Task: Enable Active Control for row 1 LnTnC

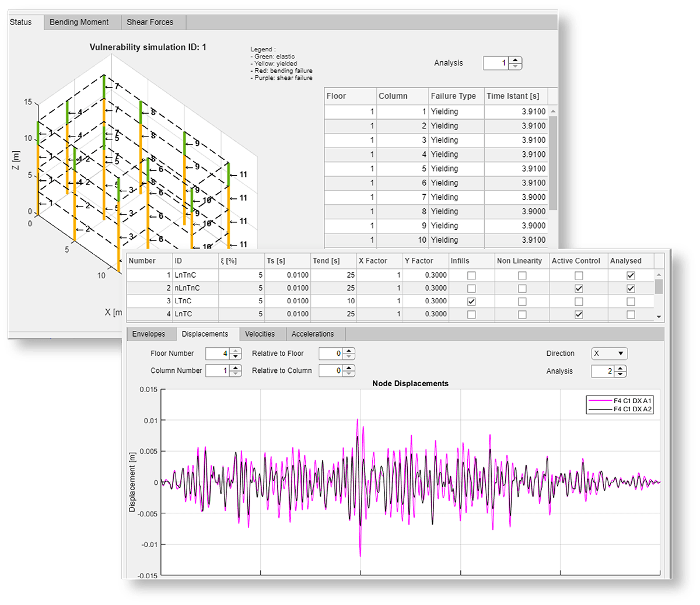Action: [579, 275]
